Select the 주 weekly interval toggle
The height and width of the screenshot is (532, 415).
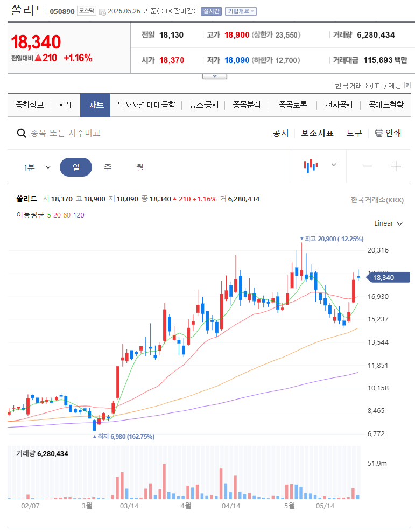(x=108, y=167)
